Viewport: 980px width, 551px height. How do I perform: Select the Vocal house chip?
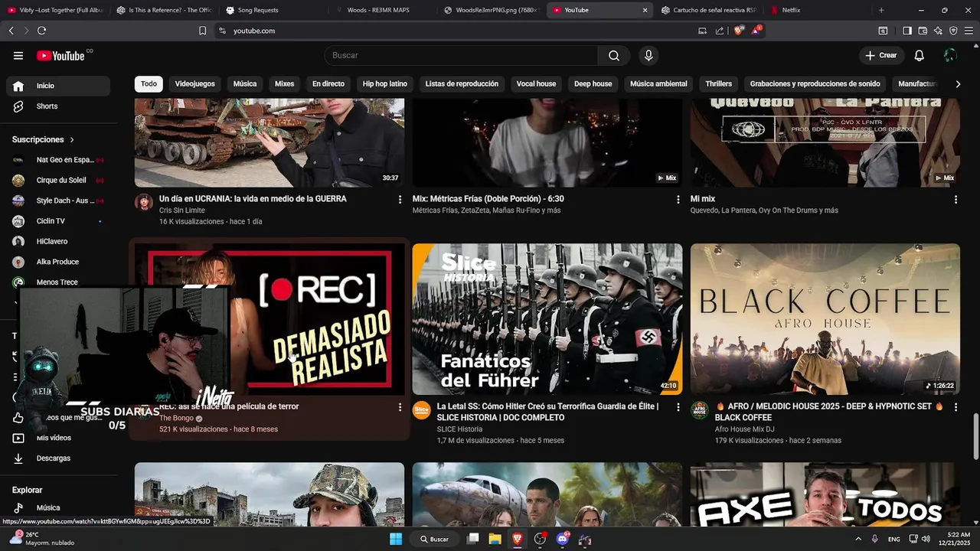tap(536, 83)
